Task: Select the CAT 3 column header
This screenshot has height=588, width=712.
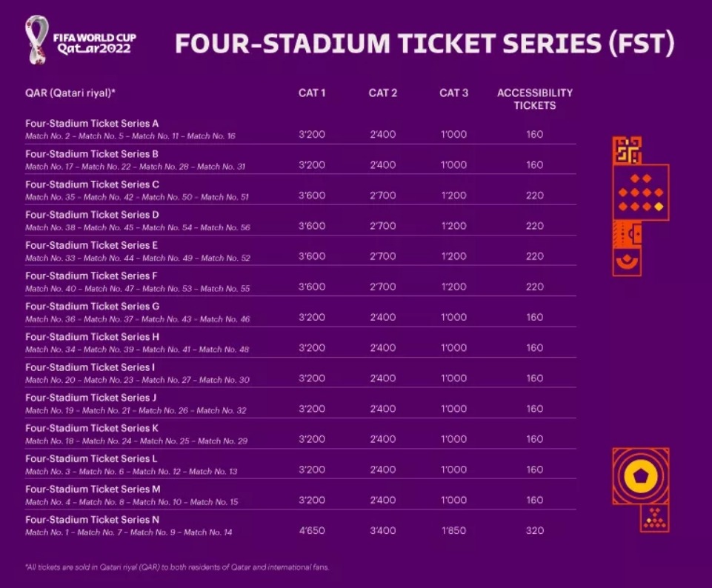Action: (453, 93)
